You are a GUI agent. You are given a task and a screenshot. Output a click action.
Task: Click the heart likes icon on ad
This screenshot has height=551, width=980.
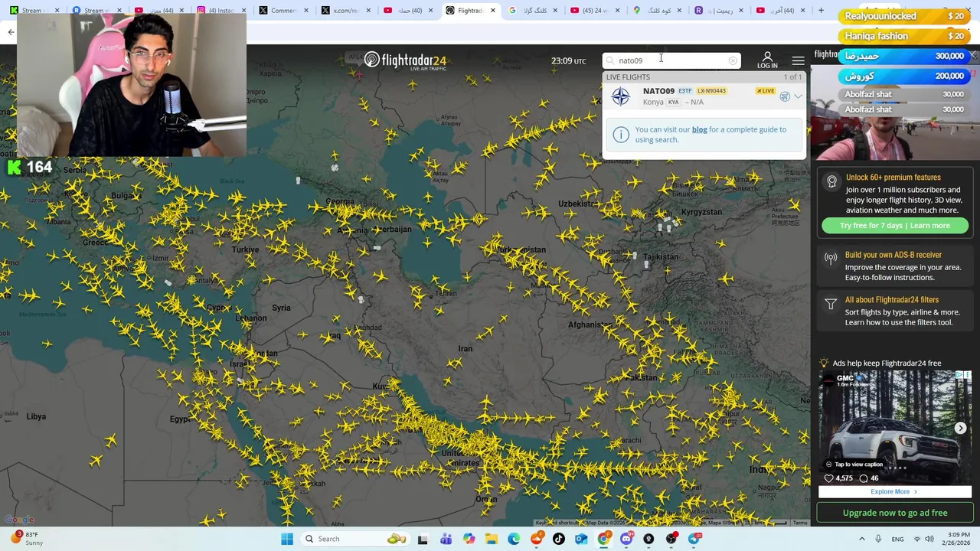point(828,478)
